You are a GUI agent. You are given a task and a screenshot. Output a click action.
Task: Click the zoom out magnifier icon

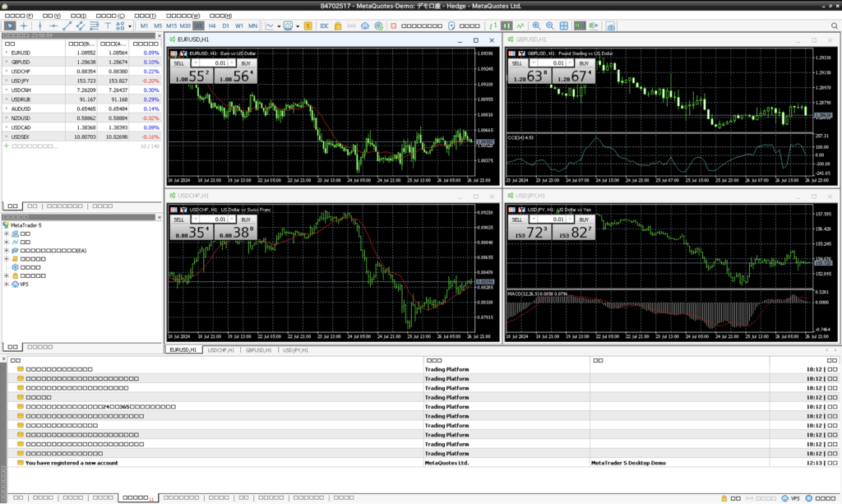[x=550, y=25]
